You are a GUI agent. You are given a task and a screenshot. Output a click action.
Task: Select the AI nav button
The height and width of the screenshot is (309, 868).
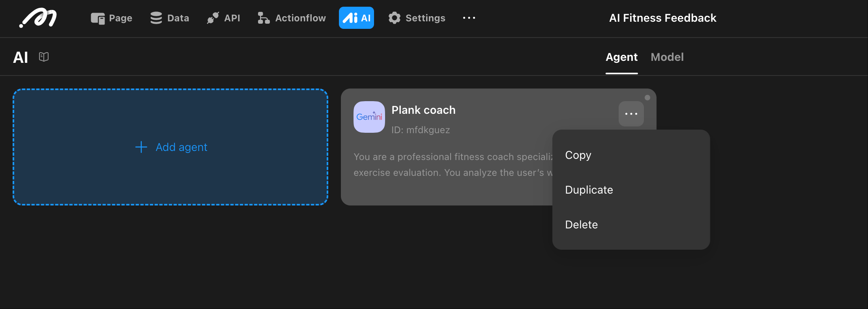pos(356,18)
